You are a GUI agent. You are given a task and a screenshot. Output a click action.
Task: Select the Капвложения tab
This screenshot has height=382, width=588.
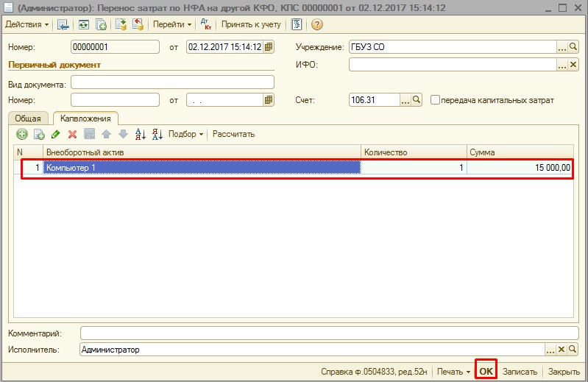[x=85, y=119]
